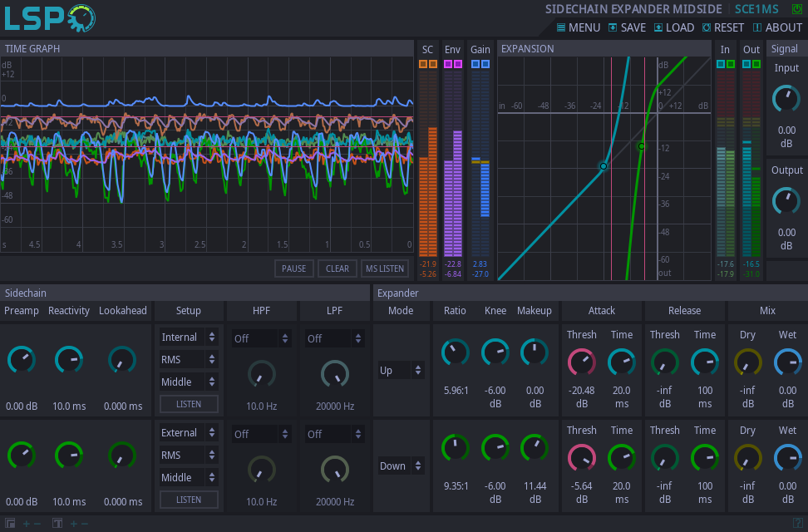Open the External sidechain setup dropdown
Screen dimensions: 808x532
pos(189,432)
